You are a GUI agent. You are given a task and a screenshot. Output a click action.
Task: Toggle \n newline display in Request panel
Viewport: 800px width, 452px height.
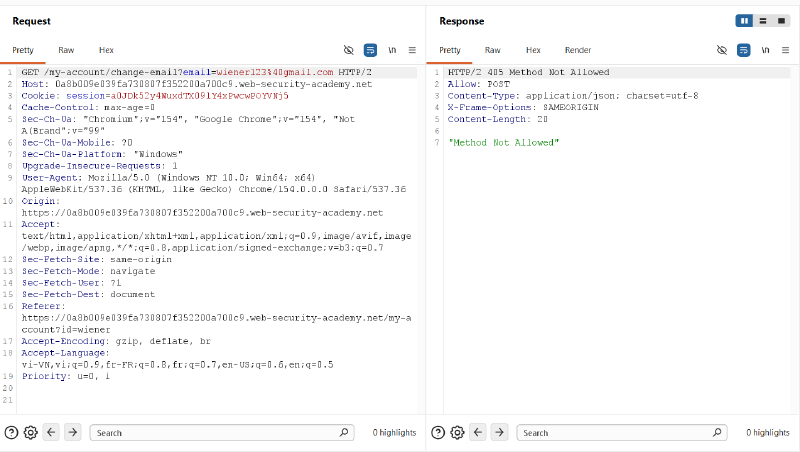click(392, 50)
